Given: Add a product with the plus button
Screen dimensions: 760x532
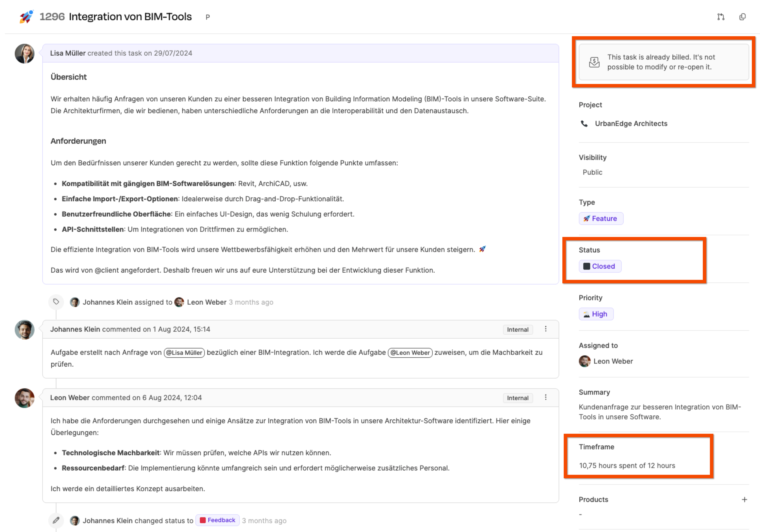Looking at the screenshot, I should [744, 499].
